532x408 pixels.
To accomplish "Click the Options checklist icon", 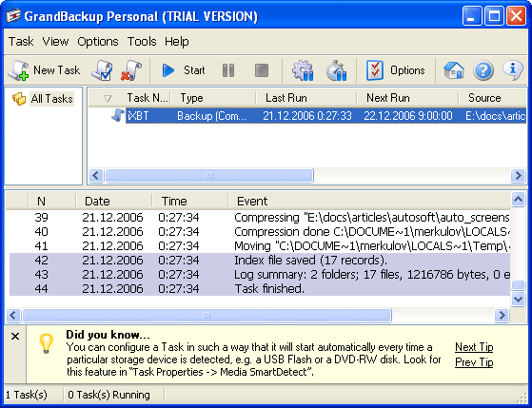I will tap(375, 70).
